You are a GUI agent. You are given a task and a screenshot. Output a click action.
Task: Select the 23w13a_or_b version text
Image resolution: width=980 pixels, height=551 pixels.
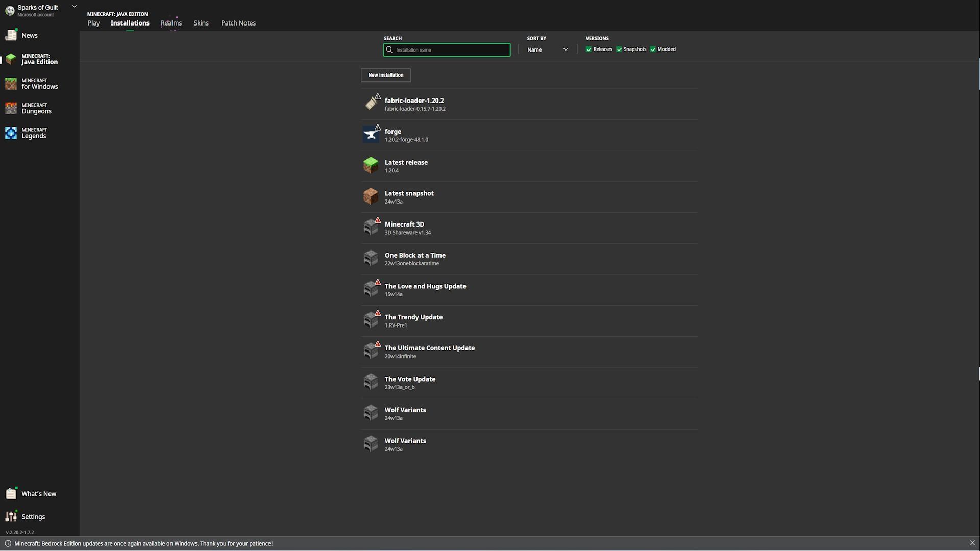[x=400, y=387]
